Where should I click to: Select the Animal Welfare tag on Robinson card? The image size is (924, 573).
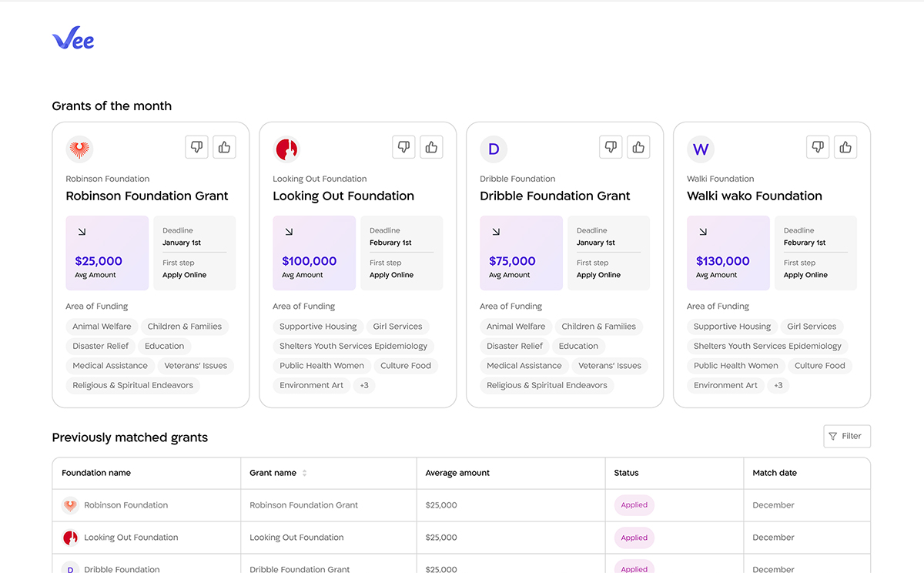[x=102, y=327]
